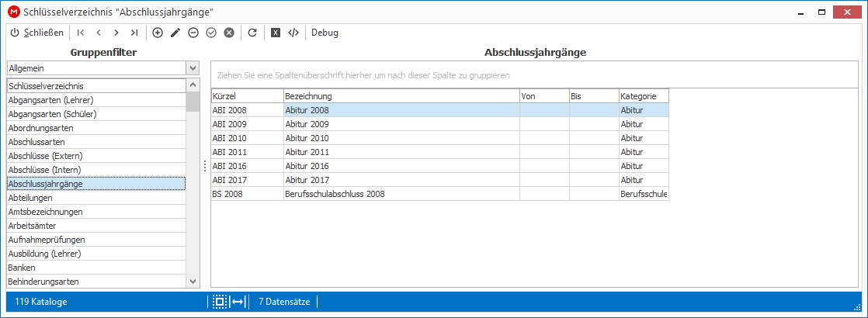Edit record with the pencil icon
This screenshot has width=868, height=318.
[175, 33]
